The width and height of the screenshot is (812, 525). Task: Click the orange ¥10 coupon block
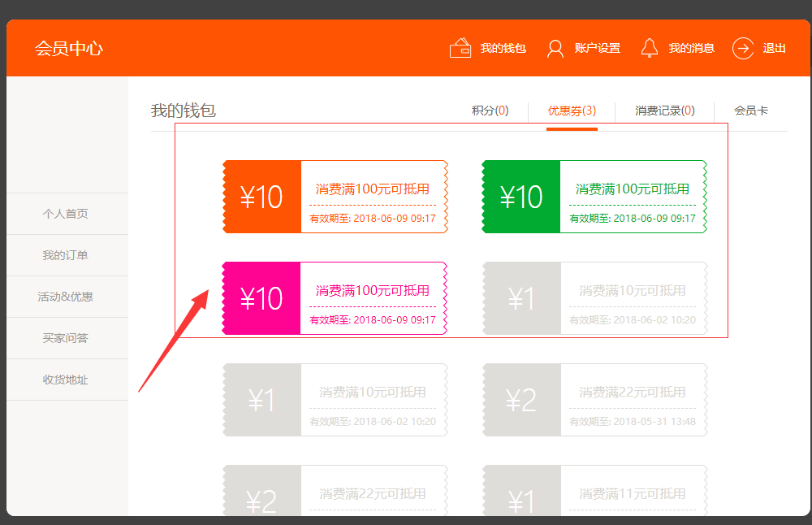click(261, 197)
